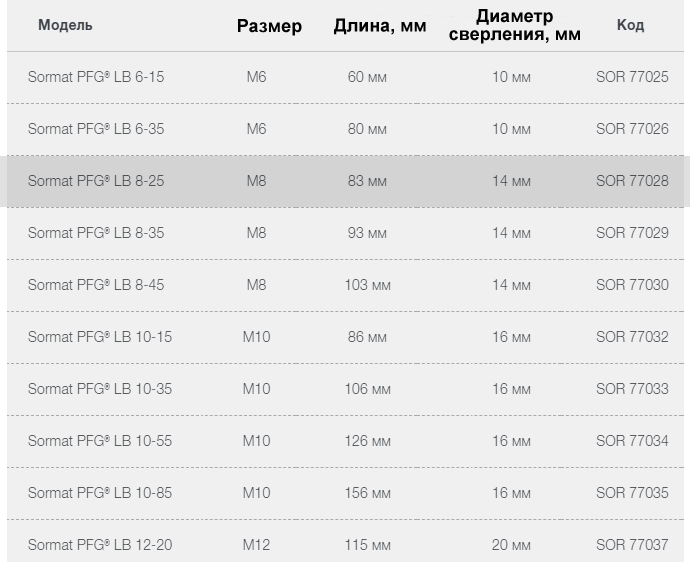The width and height of the screenshot is (690, 562).
Task: Select model Sormat PFG LB 6-15
Action: click(x=96, y=77)
